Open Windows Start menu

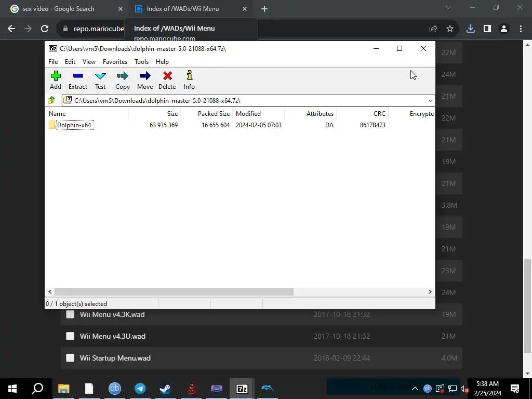click(x=12, y=389)
